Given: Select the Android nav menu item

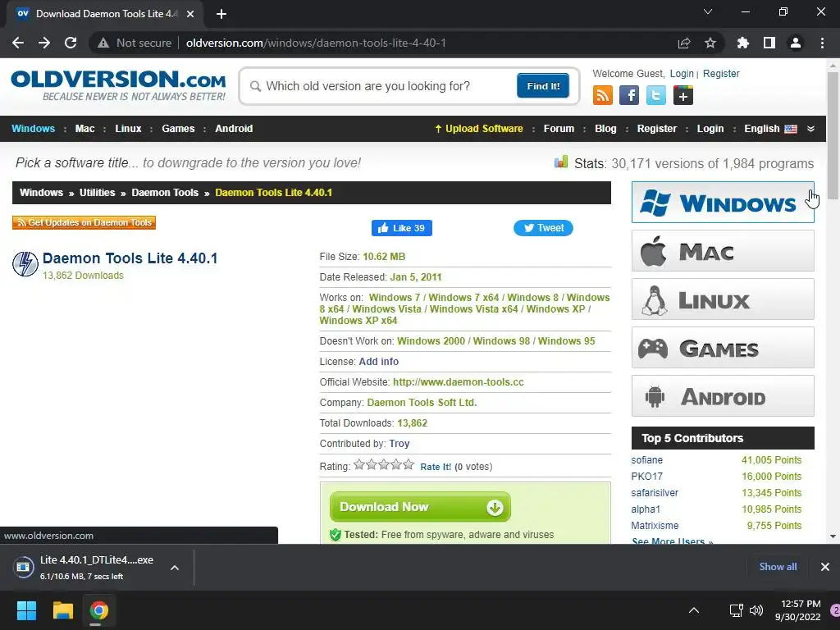Looking at the screenshot, I should pos(234,129).
